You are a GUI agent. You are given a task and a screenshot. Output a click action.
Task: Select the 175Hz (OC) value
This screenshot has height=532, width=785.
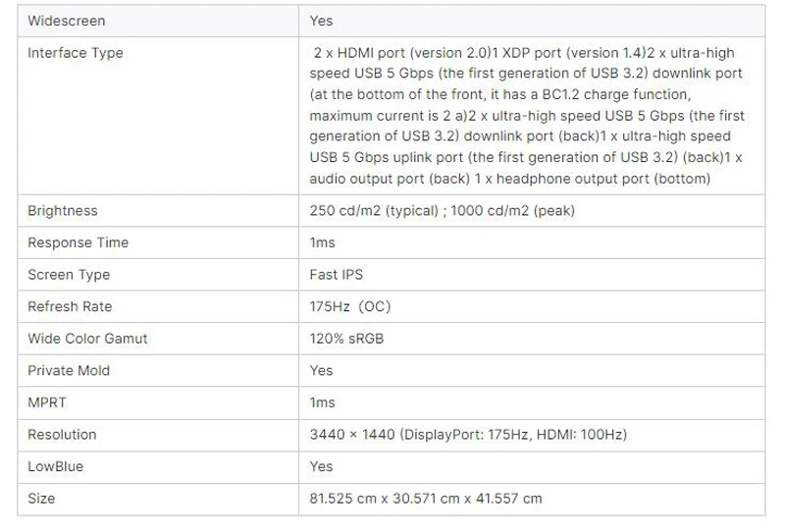click(349, 306)
